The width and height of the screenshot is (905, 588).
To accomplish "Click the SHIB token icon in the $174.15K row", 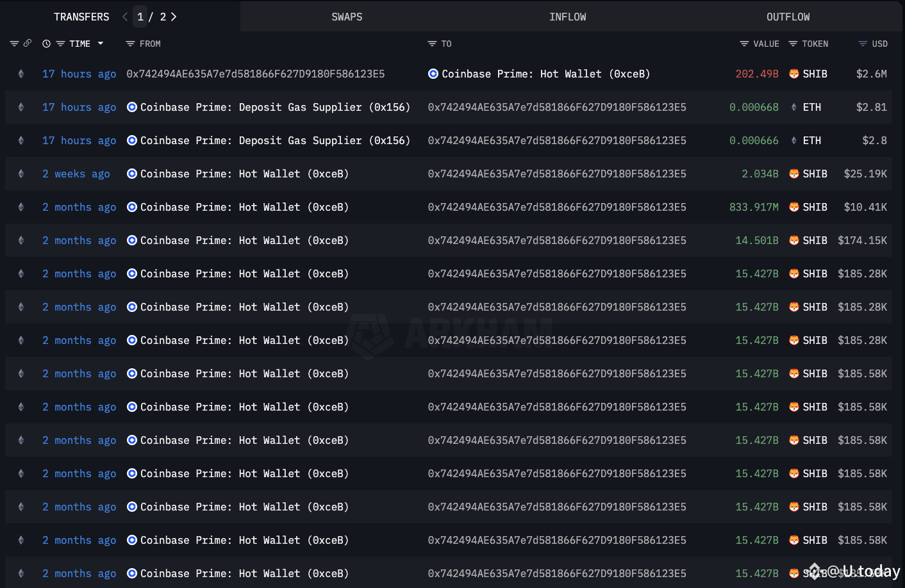I will click(794, 240).
